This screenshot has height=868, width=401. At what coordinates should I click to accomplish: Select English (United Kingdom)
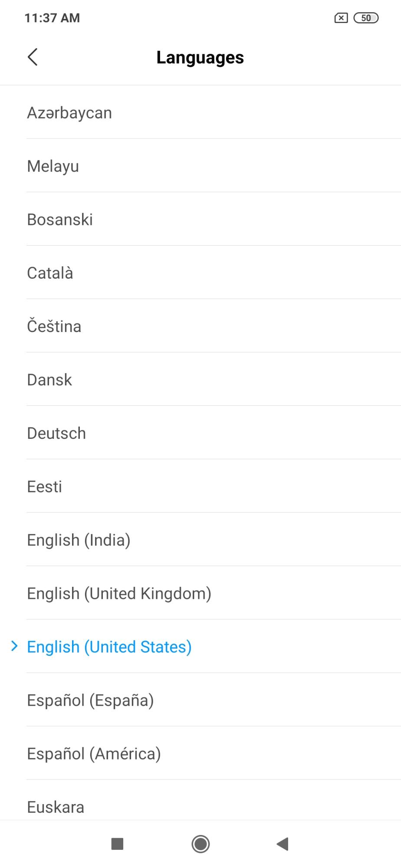119,593
